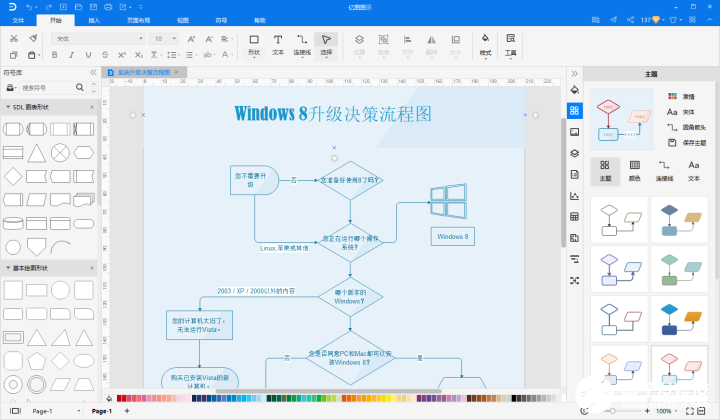The image size is (720, 420).
Task: Open the fill bucket panel in right sidebar
Action: click(574, 90)
